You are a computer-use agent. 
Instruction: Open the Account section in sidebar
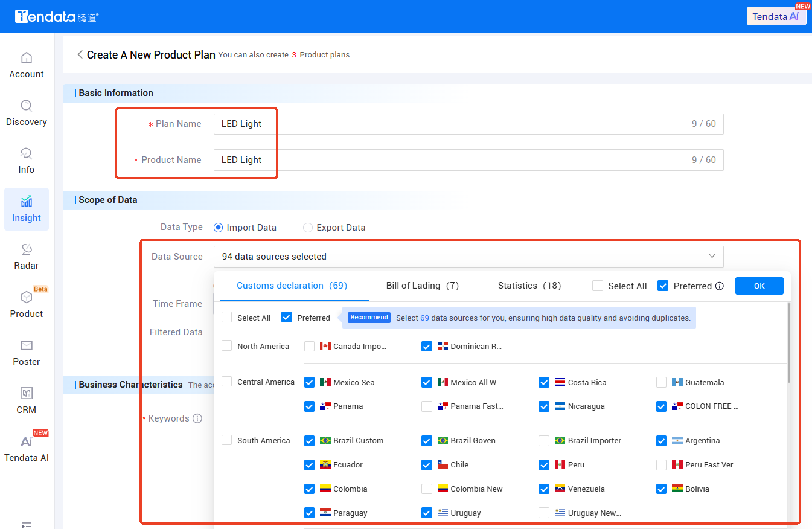(27, 66)
